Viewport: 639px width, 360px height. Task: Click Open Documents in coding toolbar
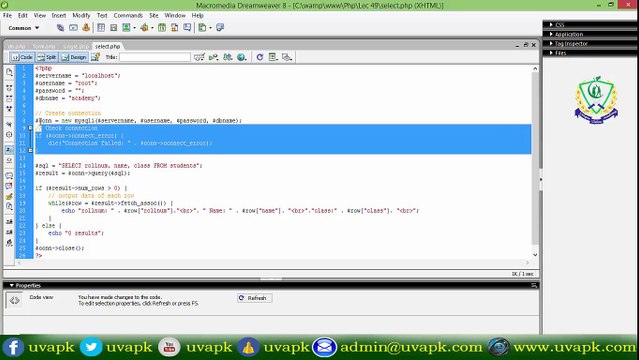[9, 73]
